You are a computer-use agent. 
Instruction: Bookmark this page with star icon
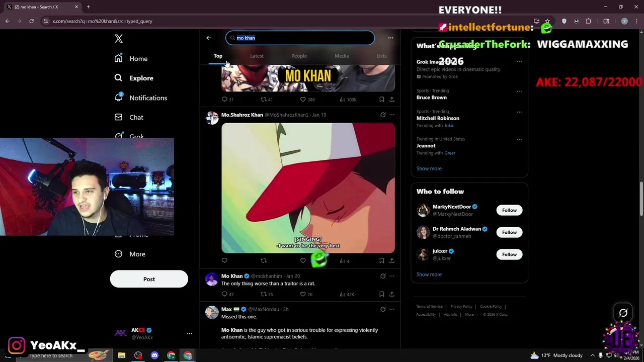[547, 21]
